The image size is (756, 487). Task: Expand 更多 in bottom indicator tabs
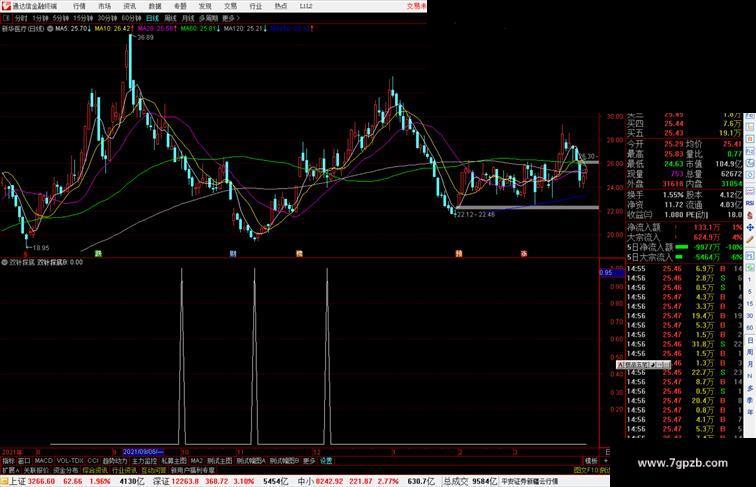point(309,461)
